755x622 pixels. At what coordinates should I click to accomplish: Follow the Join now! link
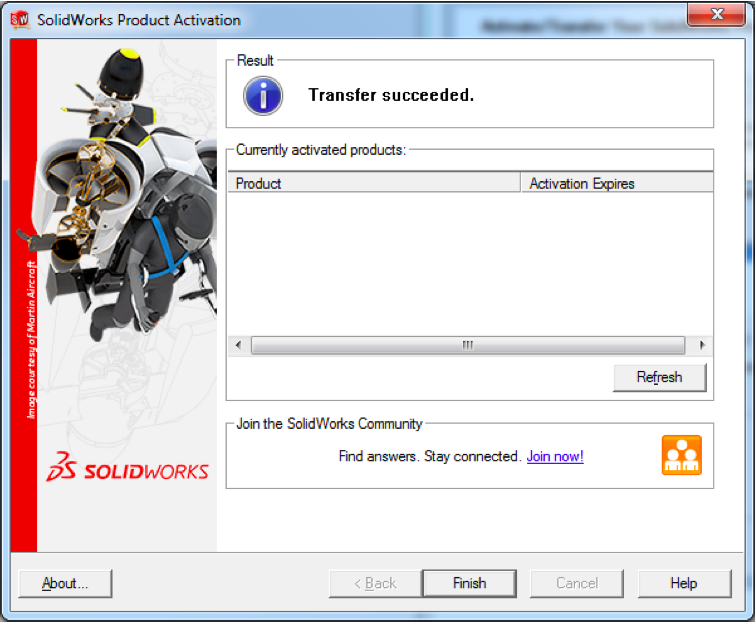tap(555, 456)
